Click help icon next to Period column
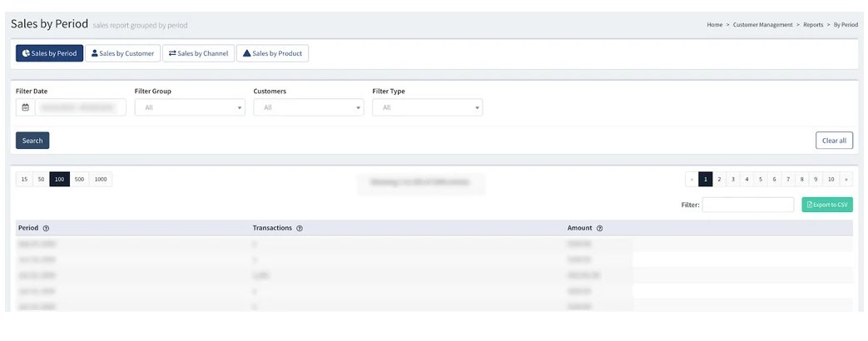Image resolution: width=868 pixels, height=341 pixels. coord(46,229)
